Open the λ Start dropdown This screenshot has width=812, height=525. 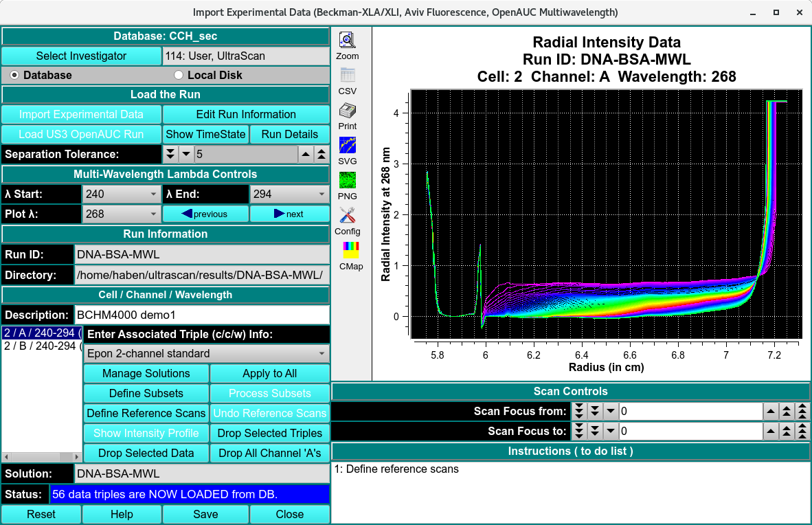click(121, 194)
